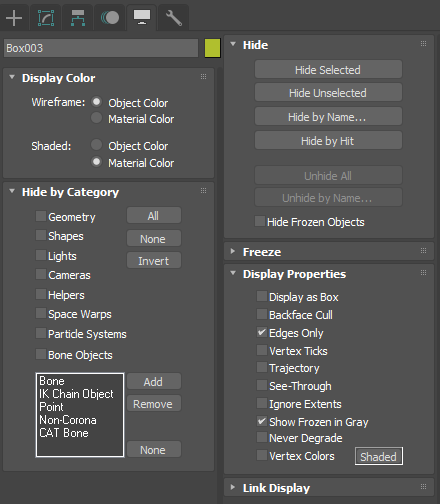Click the Display Color rollout grip icon

tap(203, 77)
